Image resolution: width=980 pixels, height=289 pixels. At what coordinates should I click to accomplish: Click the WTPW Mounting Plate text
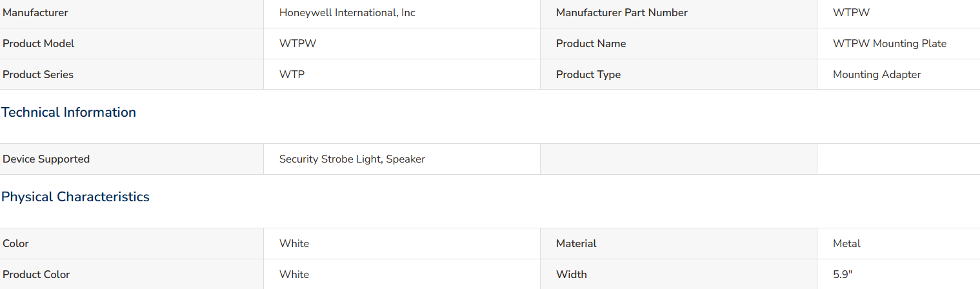890,44
